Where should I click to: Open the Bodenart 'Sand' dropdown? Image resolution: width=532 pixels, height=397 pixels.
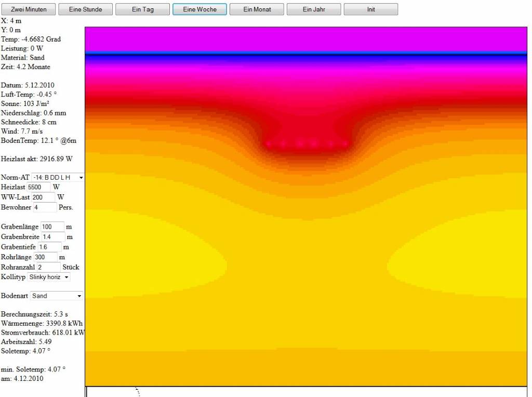coord(57,296)
